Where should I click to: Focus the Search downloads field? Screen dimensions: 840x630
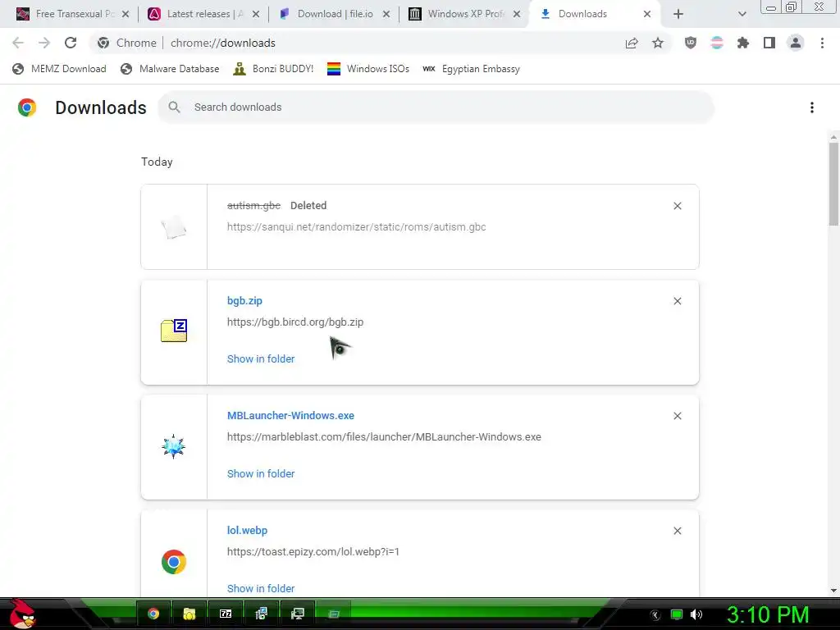click(436, 107)
